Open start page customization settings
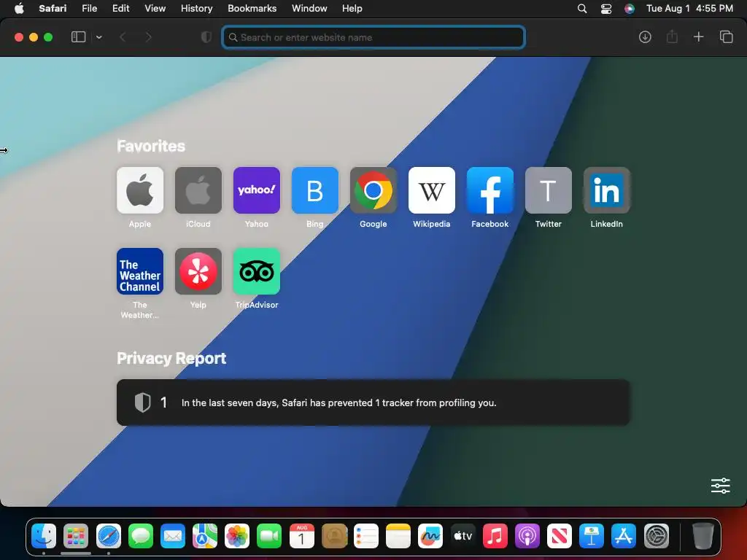The image size is (747, 560). (x=720, y=486)
